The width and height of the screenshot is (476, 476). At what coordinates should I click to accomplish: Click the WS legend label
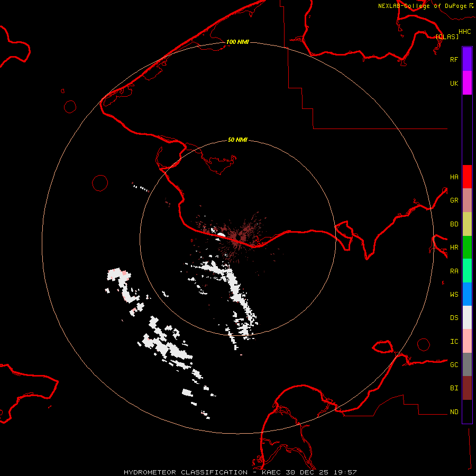[454, 294]
